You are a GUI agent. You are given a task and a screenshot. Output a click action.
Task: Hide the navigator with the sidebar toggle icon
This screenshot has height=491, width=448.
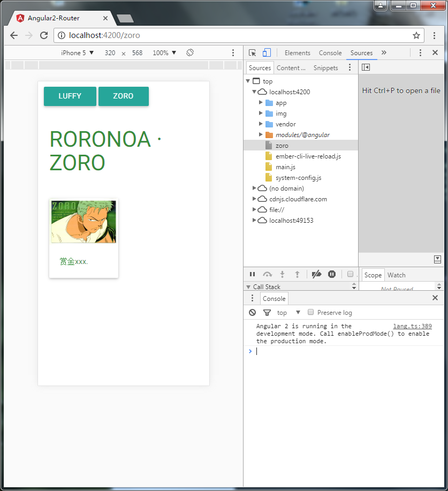366,67
